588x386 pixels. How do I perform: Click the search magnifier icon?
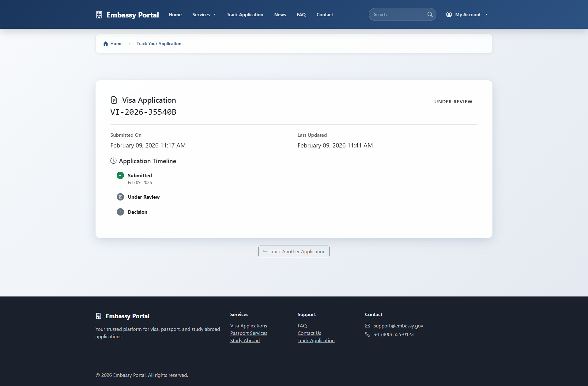click(x=430, y=14)
